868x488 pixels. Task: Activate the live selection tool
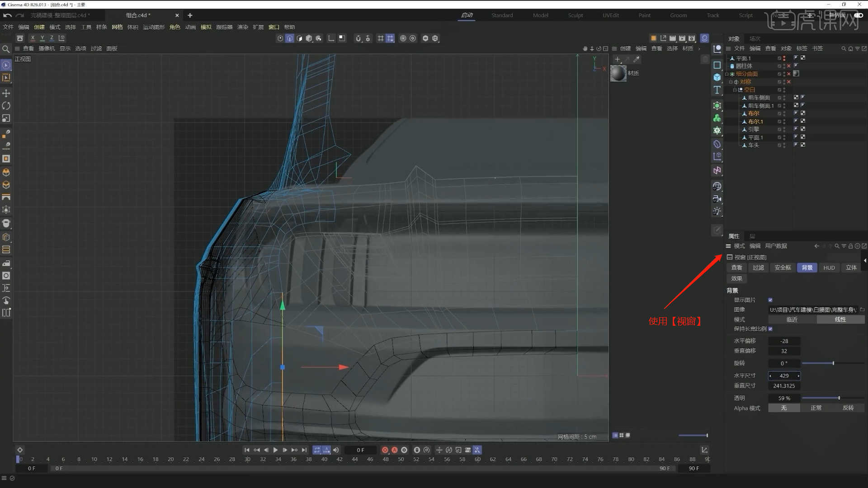click(x=6, y=66)
